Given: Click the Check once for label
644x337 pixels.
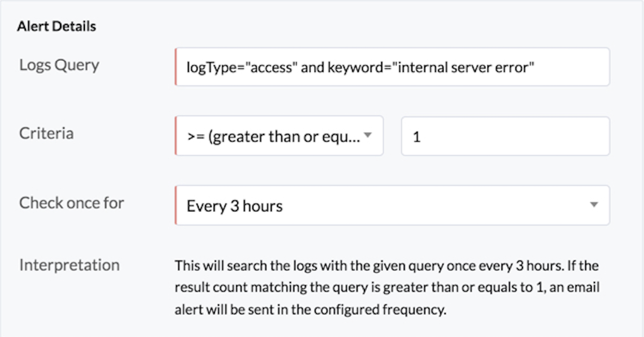Looking at the screenshot, I should click(72, 203).
